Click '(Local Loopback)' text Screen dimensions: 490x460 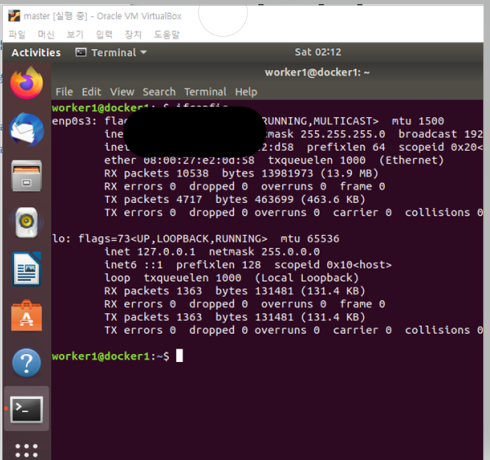[307, 278]
